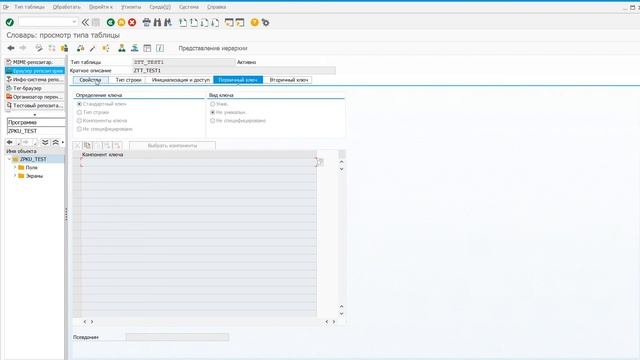Select the 'Компоненты ключа' radio button
Viewport: 640px width, 360px height.
tap(80, 121)
